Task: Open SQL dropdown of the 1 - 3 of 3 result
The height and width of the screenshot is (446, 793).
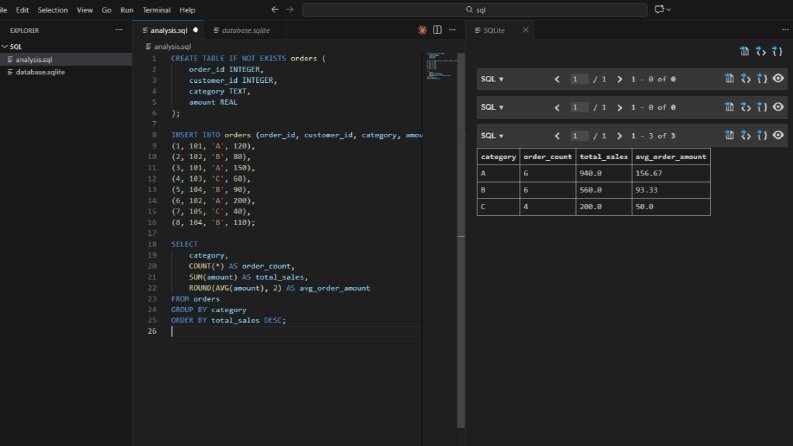Action: [x=492, y=136]
